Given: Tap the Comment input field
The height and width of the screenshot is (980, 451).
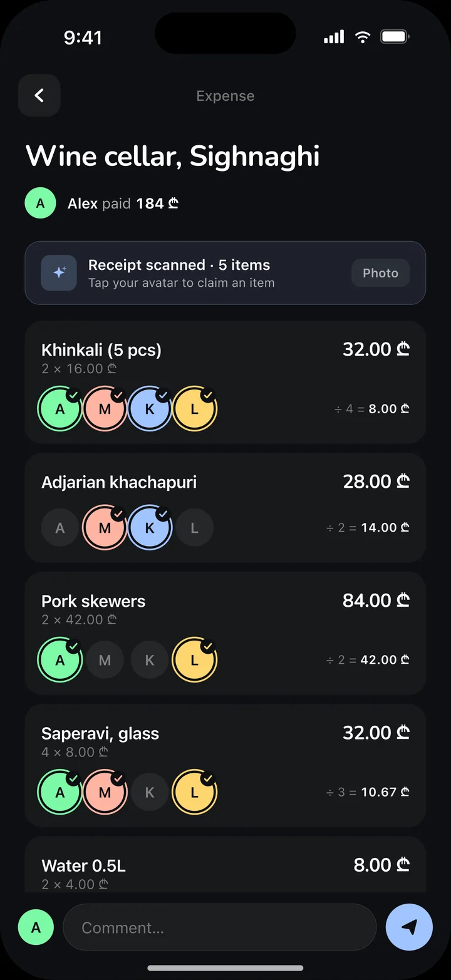Looking at the screenshot, I should click(220, 927).
